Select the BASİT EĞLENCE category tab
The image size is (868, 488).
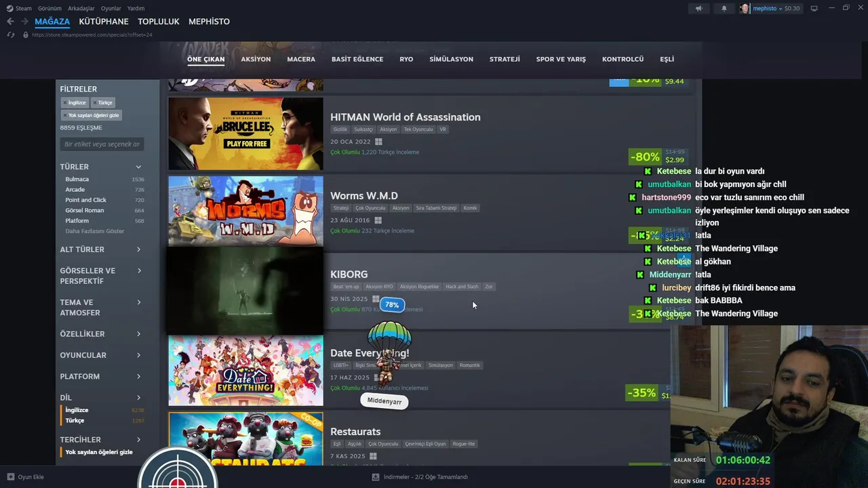357,60
